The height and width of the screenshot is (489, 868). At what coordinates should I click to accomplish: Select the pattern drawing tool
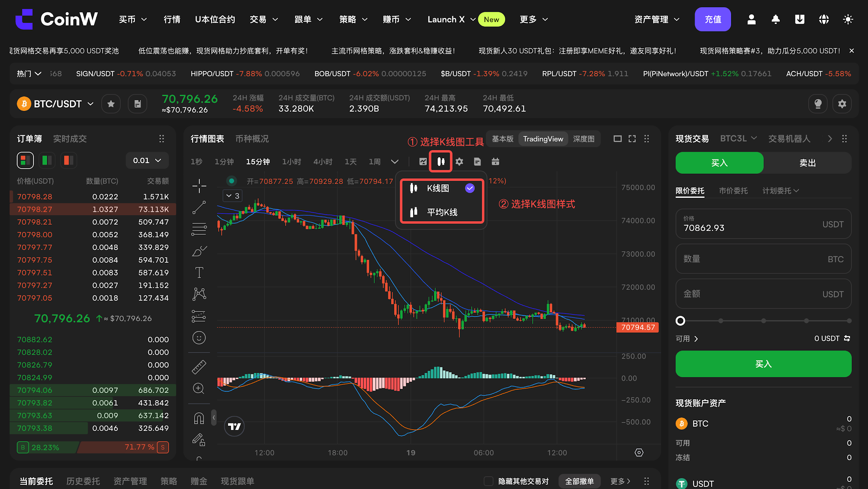point(199,294)
